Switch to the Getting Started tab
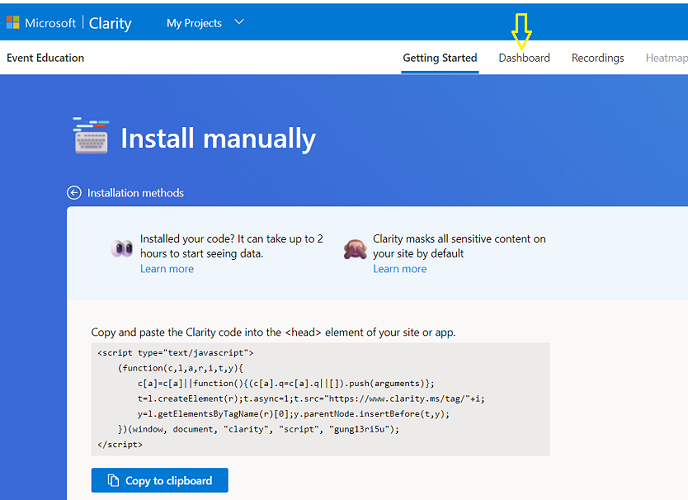This screenshot has width=688, height=500. click(x=439, y=58)
